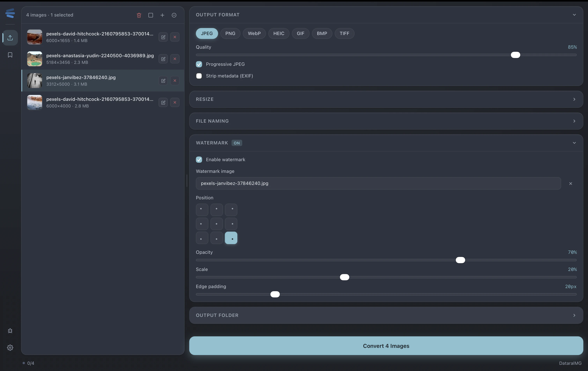Open settings gear icon in sidebar
The width and height of the screenshot is (588, 371).
click(10, 348)
